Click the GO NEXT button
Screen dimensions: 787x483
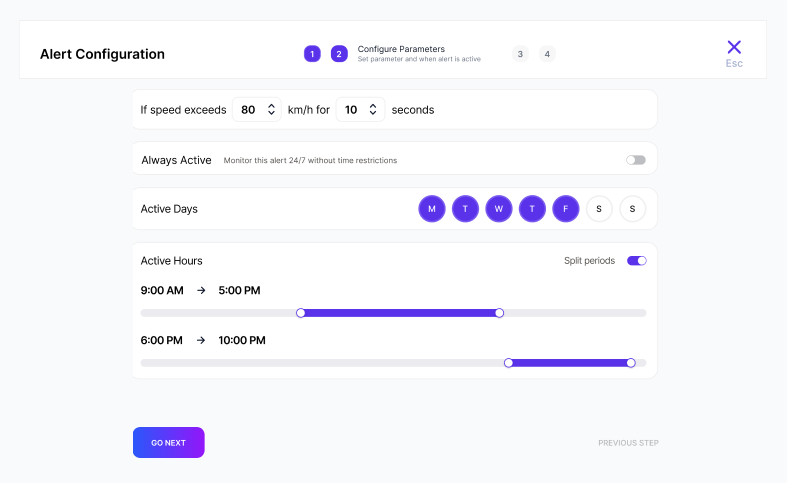pos(168,442)
